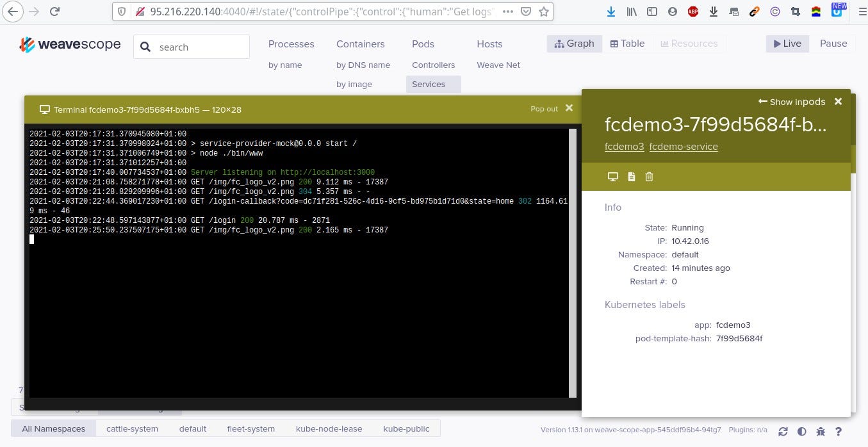This screenshot has width=868, height=447.
Task: Click the terminal scrollbar
Action: (x=573, y=263)
